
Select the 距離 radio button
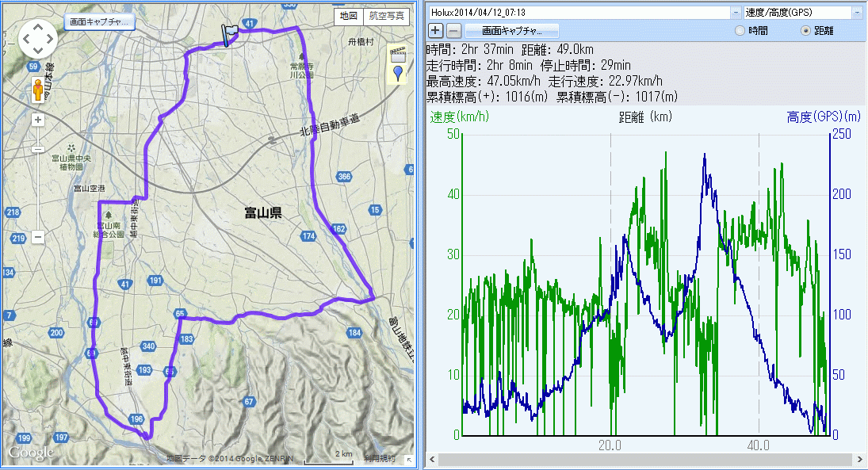(806, 31)
